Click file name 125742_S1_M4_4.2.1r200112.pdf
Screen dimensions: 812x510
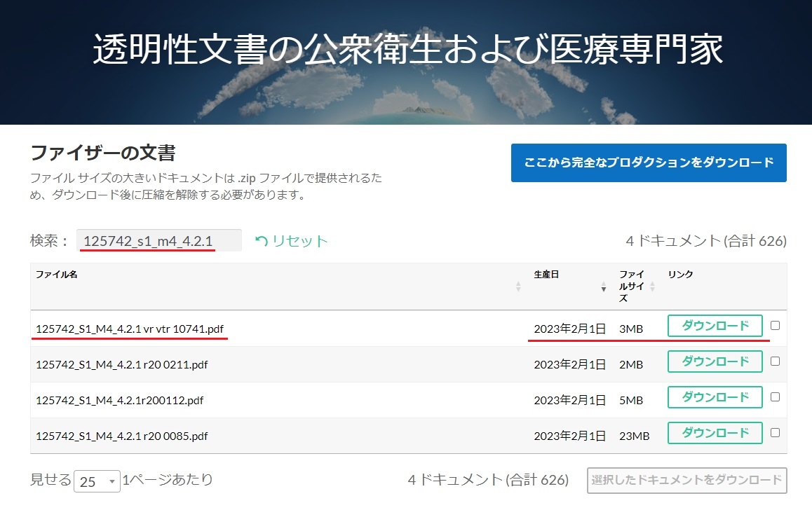pyautogui.click(x=120, y=400)
